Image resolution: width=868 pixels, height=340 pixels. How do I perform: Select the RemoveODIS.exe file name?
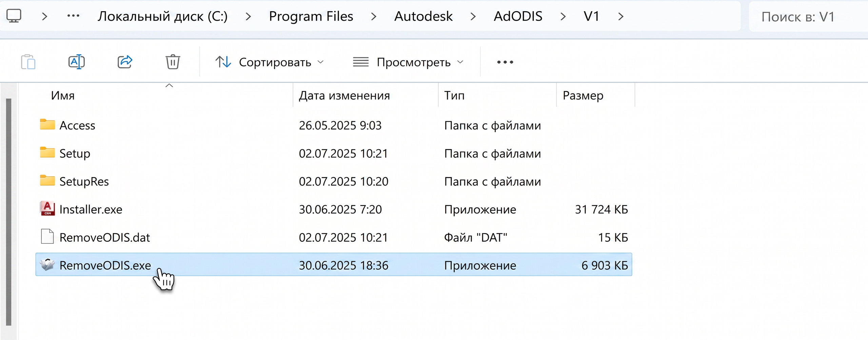[x=105, y=265]
